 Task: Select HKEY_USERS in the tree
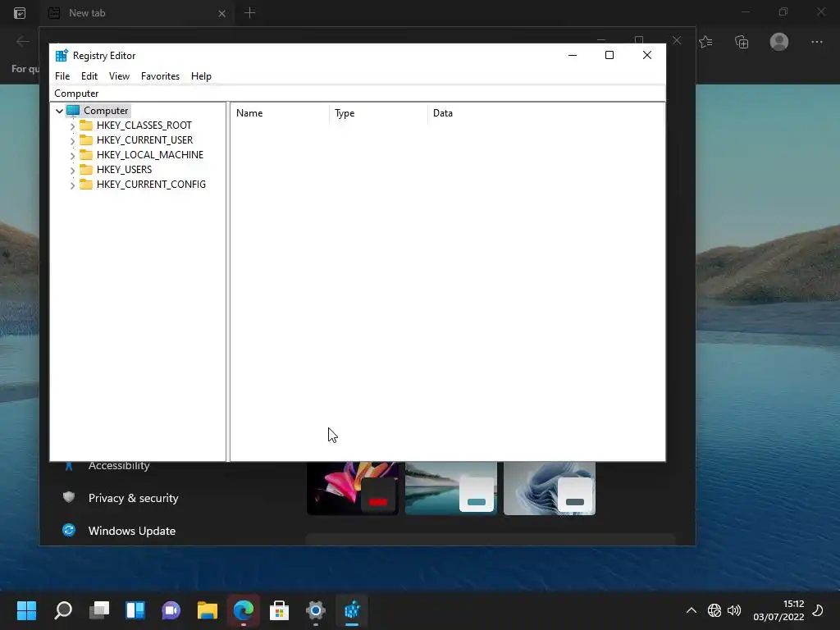(125, 169)
